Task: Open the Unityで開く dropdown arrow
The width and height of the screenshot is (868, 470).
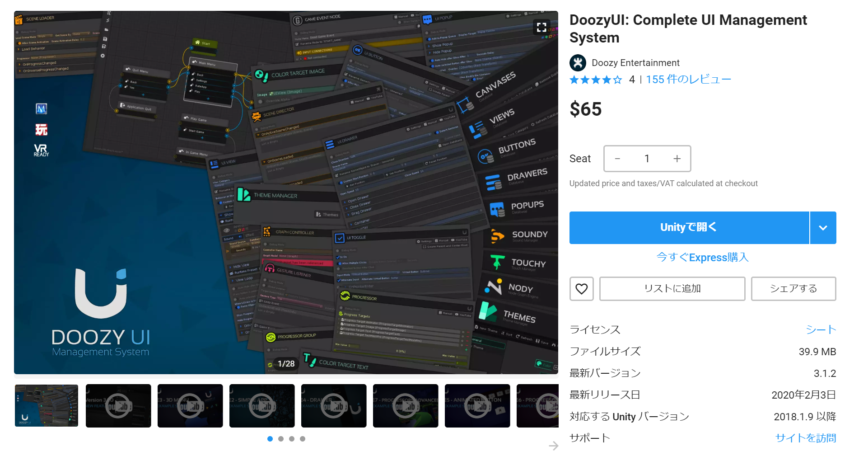Action: click(823, 227)
